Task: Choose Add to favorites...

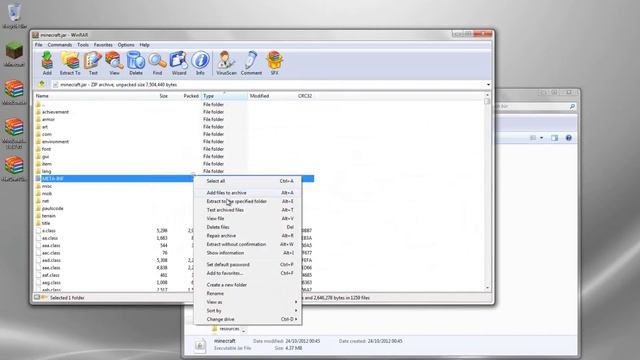Action: tap(248, 273)
